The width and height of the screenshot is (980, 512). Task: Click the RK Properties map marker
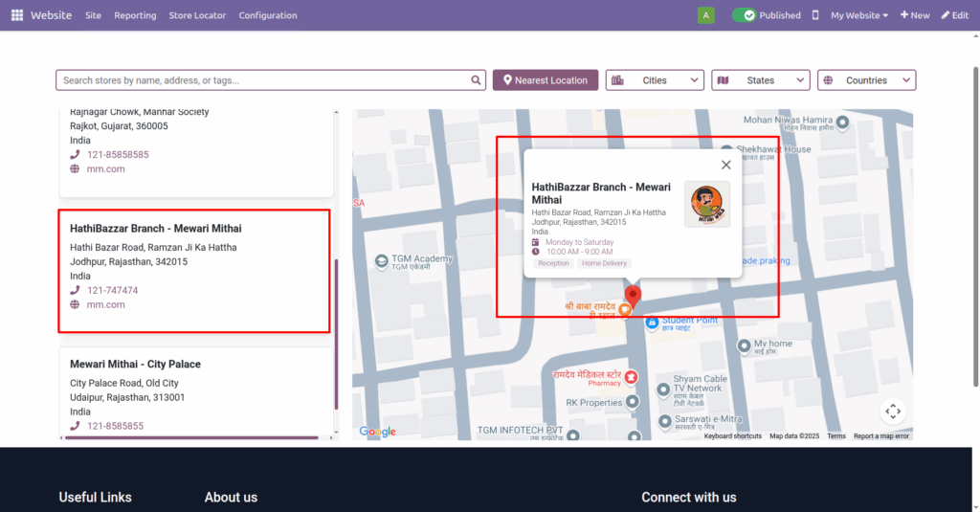633,401
